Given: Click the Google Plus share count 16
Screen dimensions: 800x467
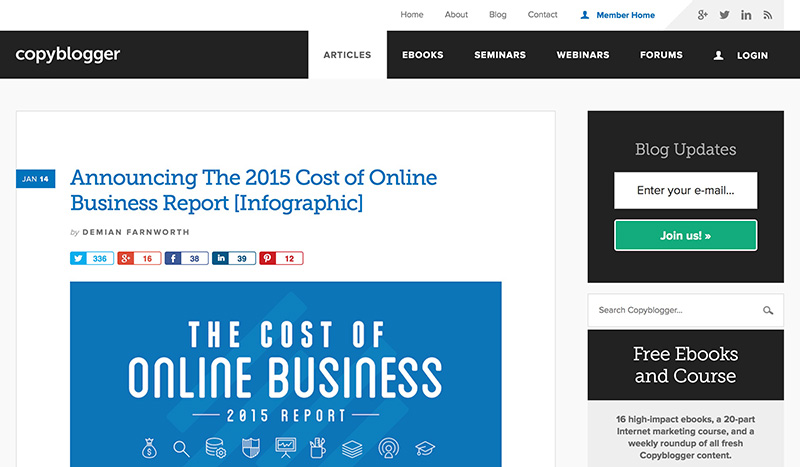Looking at the screenshot, I should pyautogui.click(x=147, y=258).
